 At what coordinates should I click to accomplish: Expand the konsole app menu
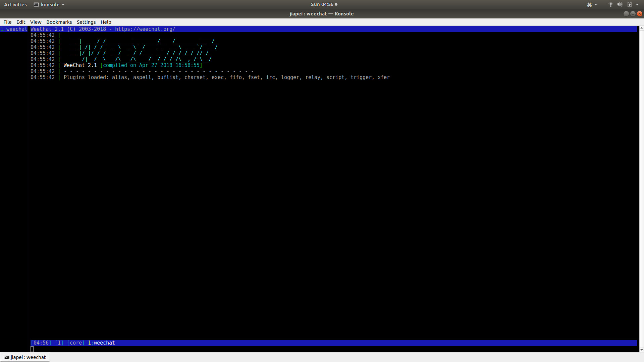tap(49, 5)
